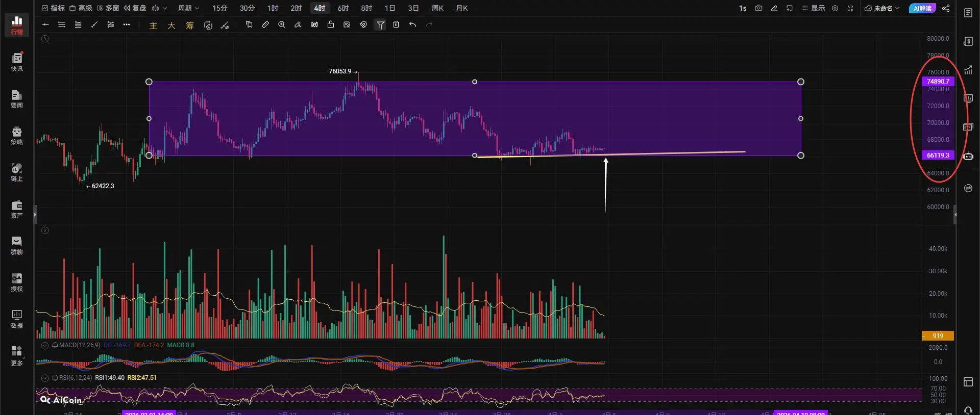
Task: Undo the last drawing action
Action: pyautogui.click(x=412, y=24)
